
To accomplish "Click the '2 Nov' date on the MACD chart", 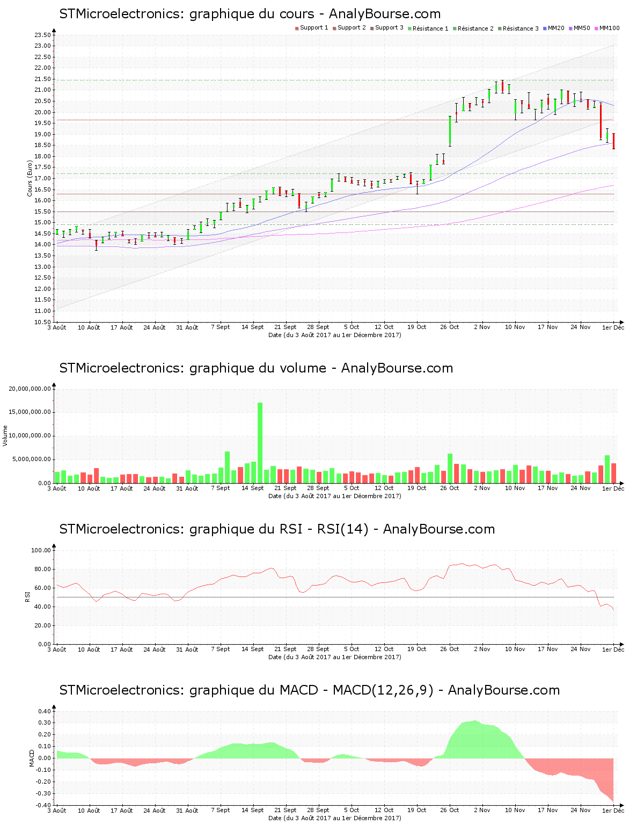I will [x=482, y=811].
